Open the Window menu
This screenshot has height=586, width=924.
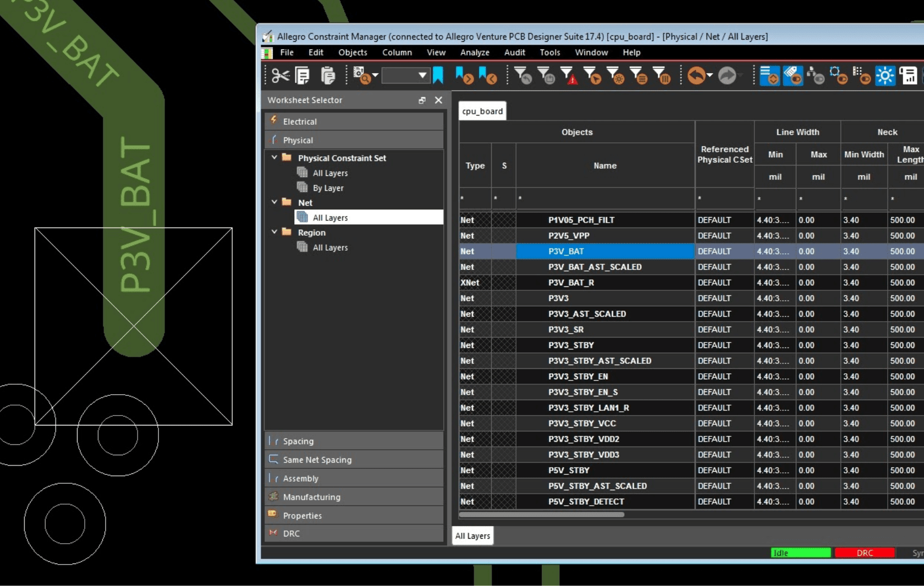coord(591,52)
